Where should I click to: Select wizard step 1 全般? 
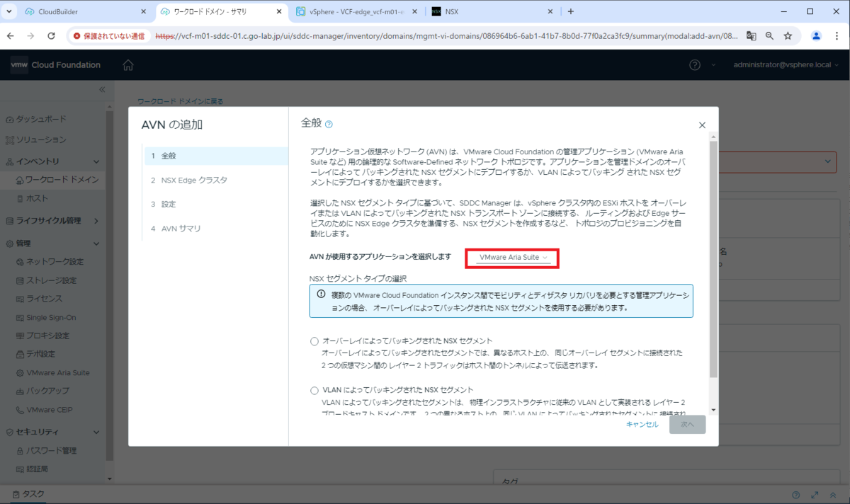coord(215,156)
